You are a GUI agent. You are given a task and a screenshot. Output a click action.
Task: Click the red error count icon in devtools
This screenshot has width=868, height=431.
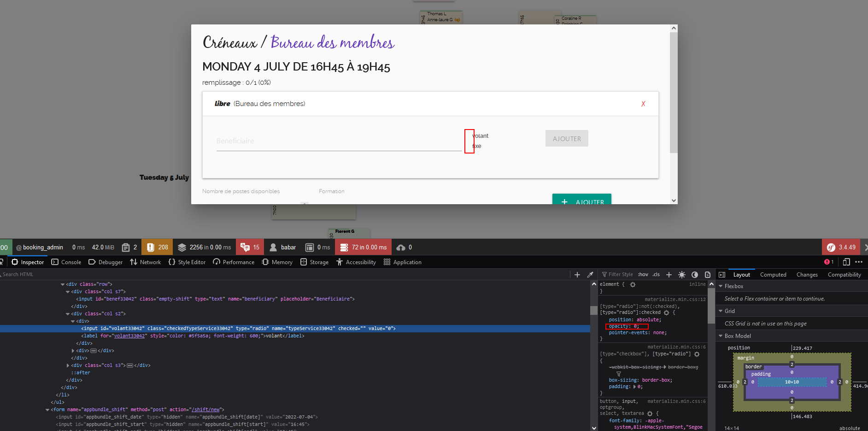(827, 262)
